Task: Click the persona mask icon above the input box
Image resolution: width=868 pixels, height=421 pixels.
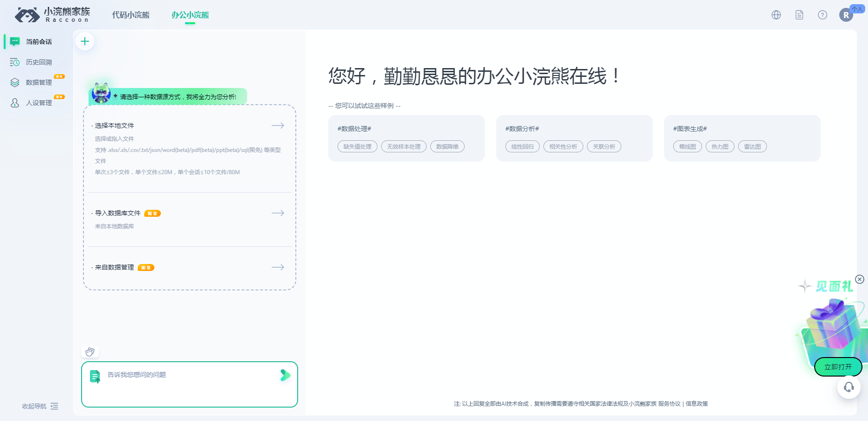Action: point(90,352)
